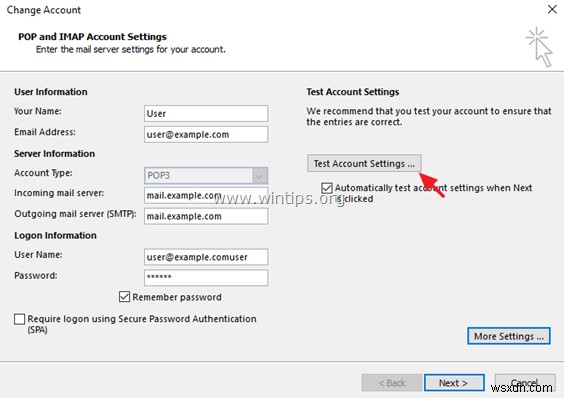Focus the Password field
The width and height of the screenshot is (564, 398).
pos(206,277)
